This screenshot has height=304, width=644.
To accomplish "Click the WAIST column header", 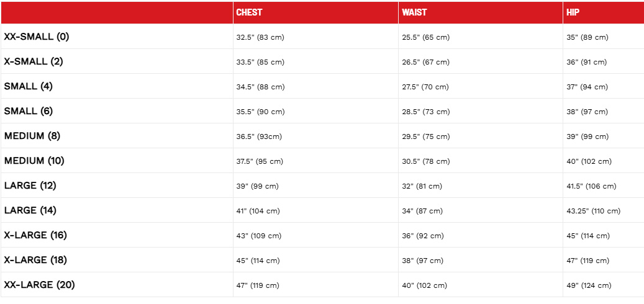I will [x=414, y=12].
